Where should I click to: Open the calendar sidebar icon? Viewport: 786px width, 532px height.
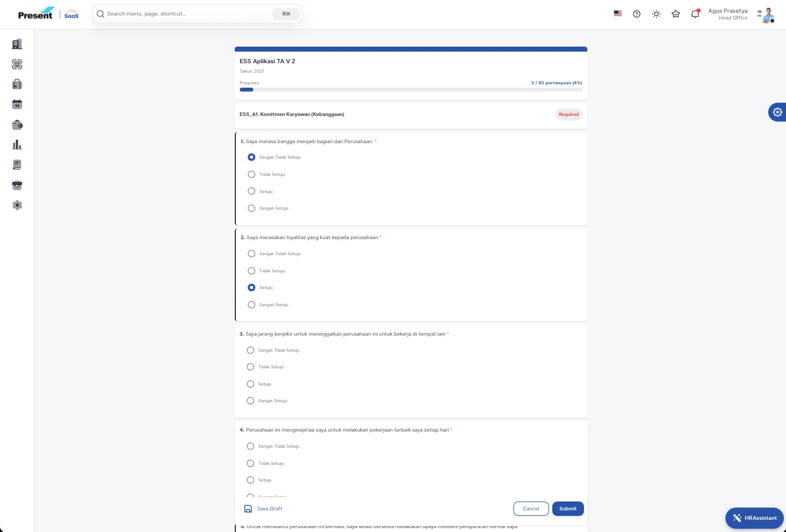pos(17,104)
